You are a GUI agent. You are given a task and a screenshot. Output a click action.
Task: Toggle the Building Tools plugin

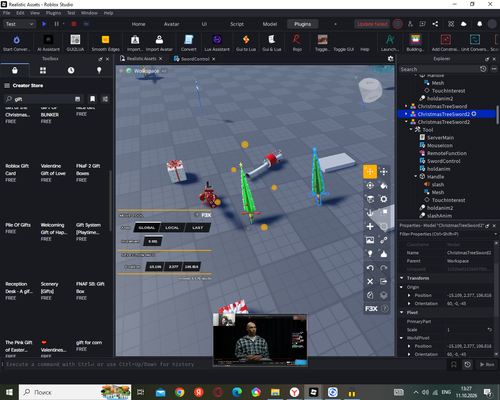pyautogui.click(x=415, y=43)
